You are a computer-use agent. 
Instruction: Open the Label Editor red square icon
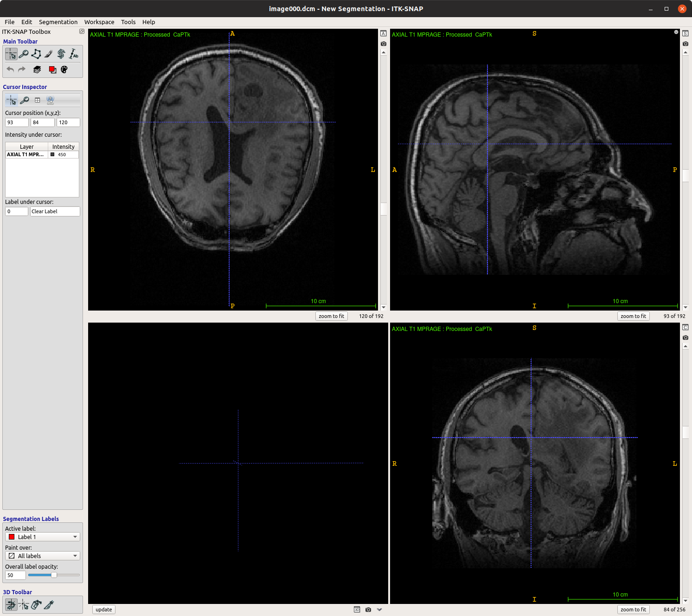52,70
